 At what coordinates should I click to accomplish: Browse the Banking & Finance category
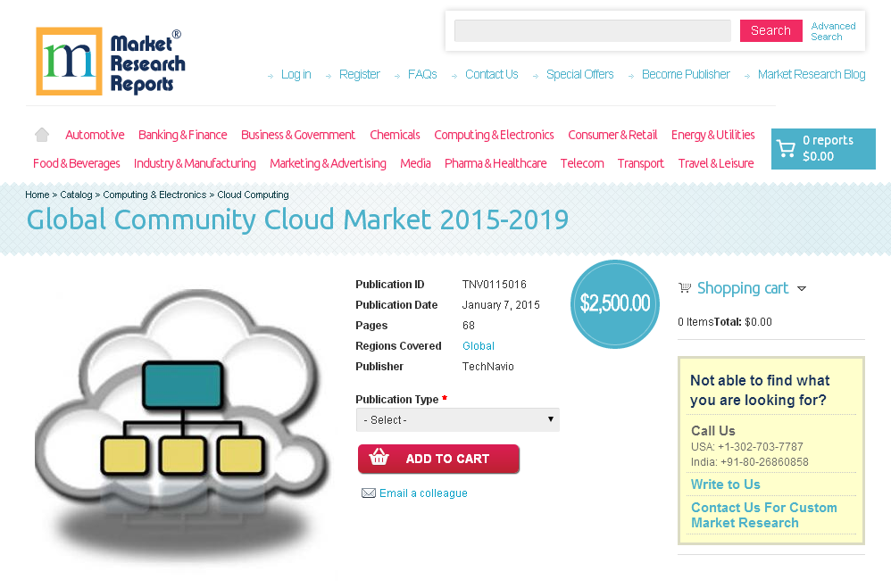(x=182, y=134)
